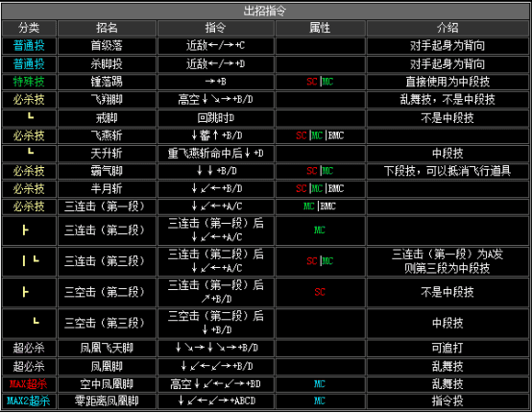Click move name 戒脚
The width and height of the screenshot is (532, 413).
107,118
